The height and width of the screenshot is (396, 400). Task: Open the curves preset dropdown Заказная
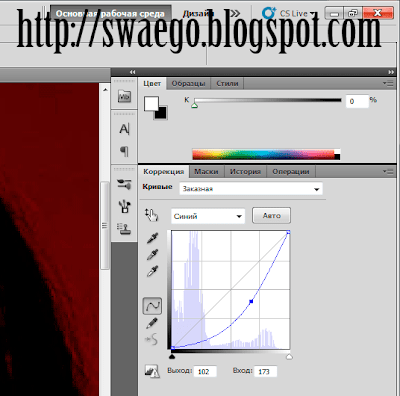coord(251,189)
